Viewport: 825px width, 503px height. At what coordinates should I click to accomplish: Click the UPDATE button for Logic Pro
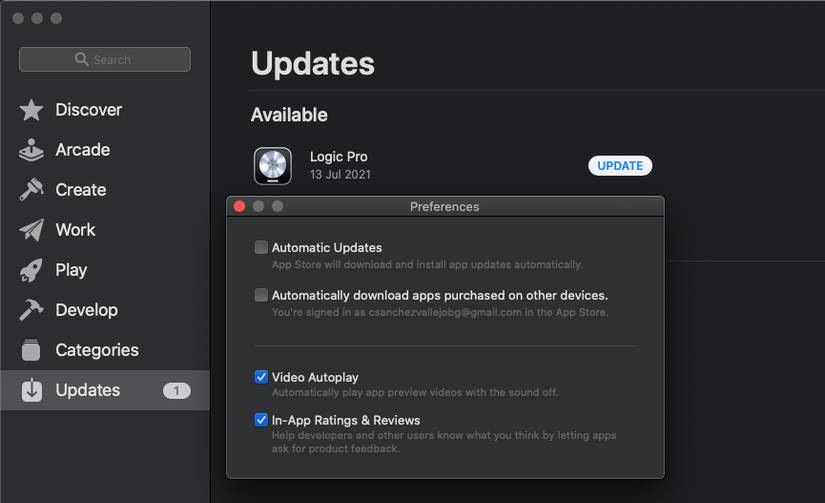point(620,166)
